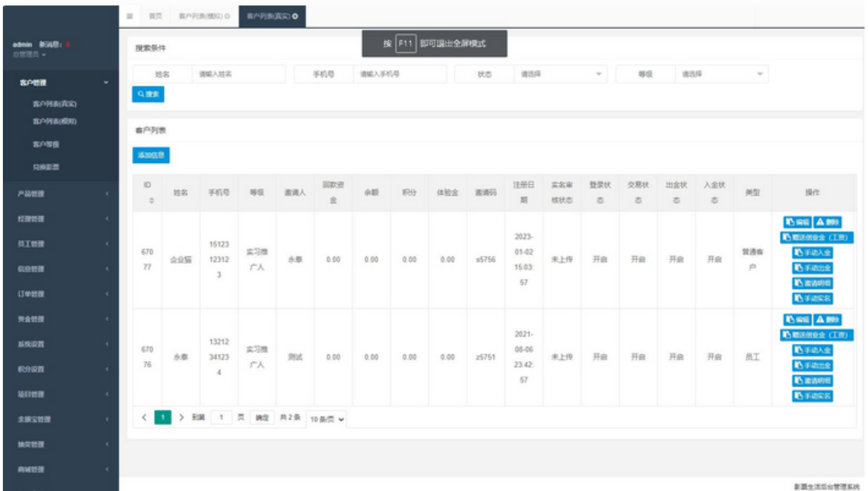Close the 客户列表(模拟) tab
868x491 pixels.
[x=227, y=16]
